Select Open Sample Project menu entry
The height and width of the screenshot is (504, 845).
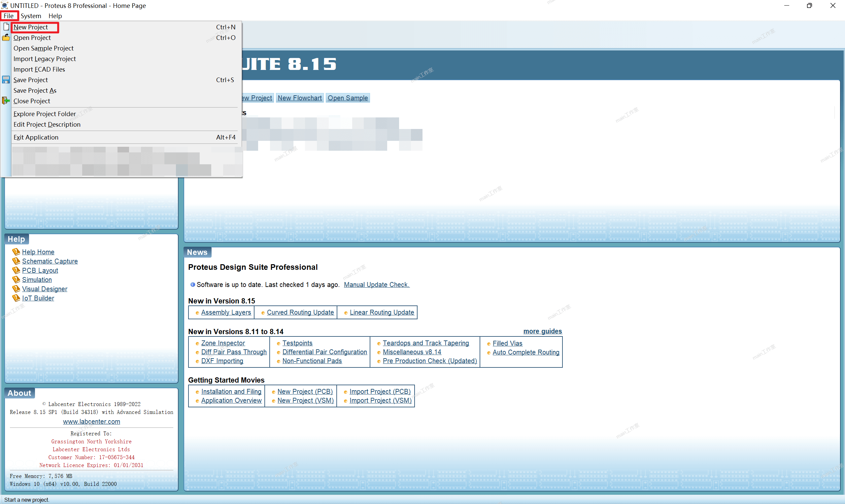click(44, 48)
